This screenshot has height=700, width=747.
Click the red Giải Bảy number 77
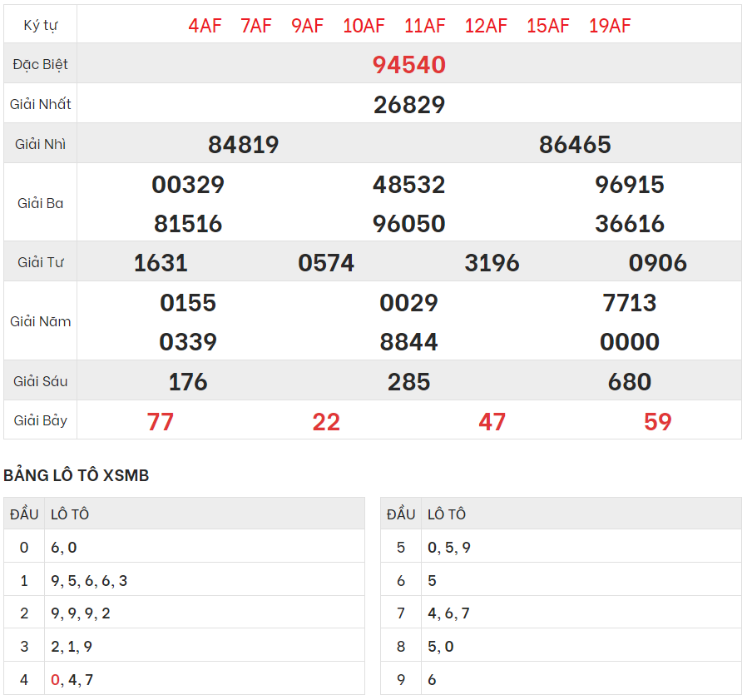click(x=161, y=422)
